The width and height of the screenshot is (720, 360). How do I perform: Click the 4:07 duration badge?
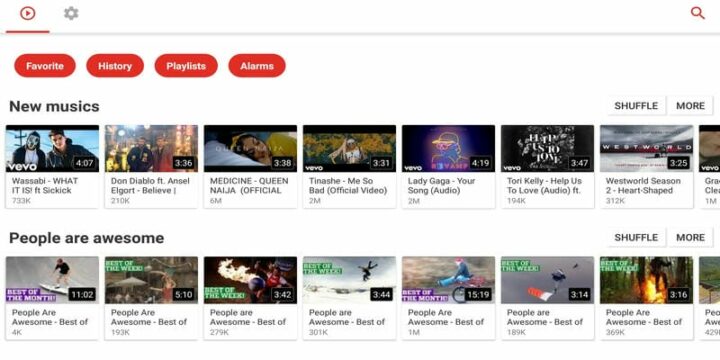tap(84, 163)
